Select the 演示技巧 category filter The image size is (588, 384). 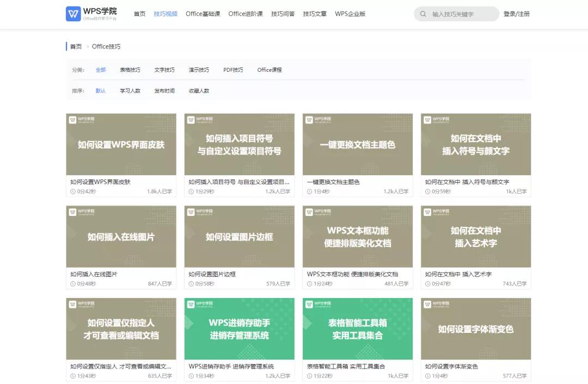tap(199, 70)
